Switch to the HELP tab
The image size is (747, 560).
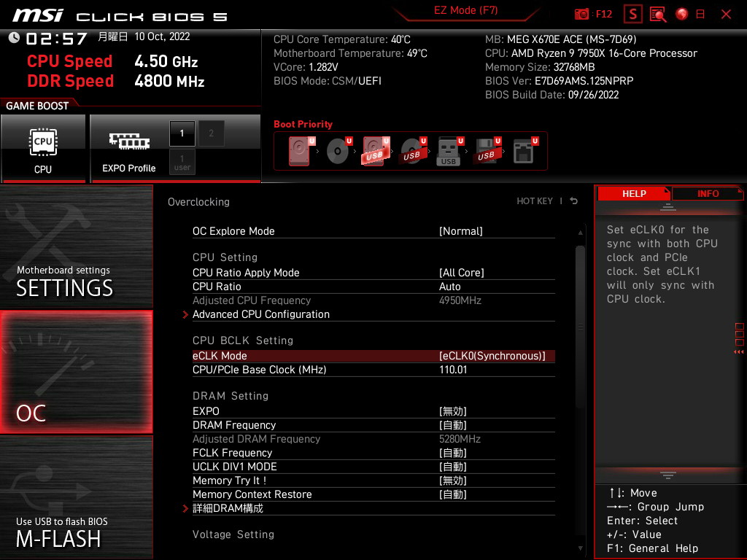[634, 194]
